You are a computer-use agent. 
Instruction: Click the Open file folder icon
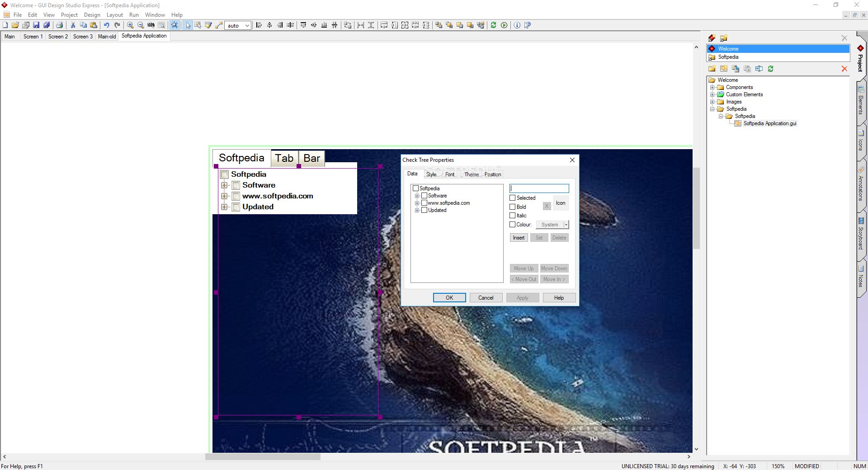click(15, 25)
